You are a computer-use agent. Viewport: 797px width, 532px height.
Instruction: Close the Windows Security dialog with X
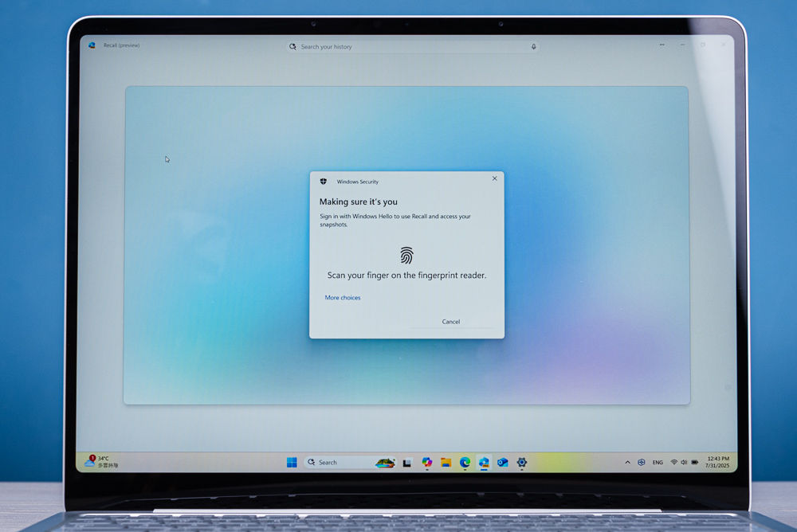[x=495, y=178]
